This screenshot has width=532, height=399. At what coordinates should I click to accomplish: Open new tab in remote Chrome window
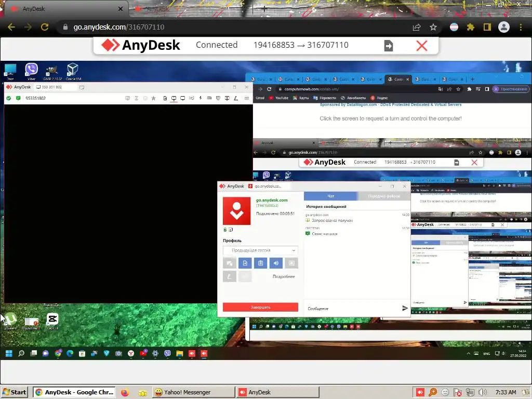coord(472,79)
